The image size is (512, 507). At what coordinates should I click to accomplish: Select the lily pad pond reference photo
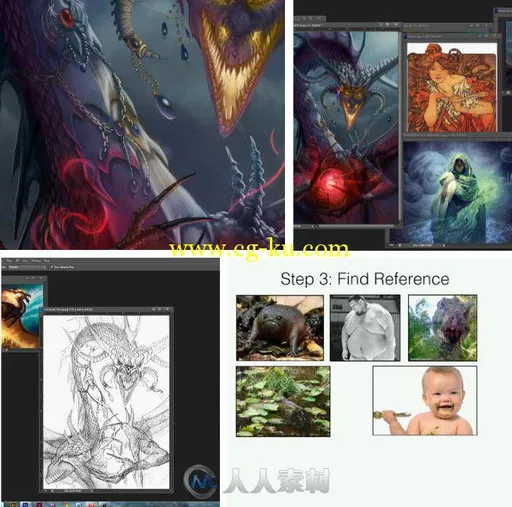(283, 401)
